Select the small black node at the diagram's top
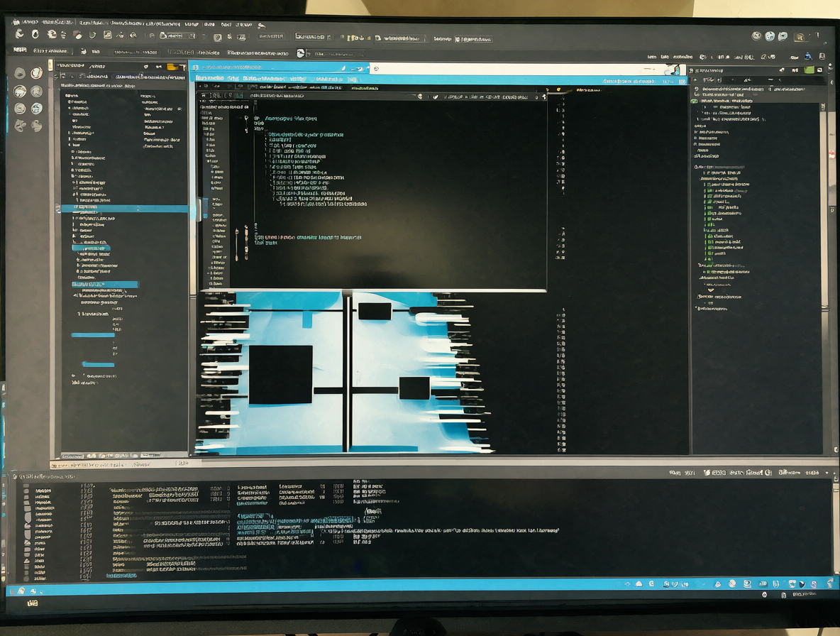 point(375,311)
